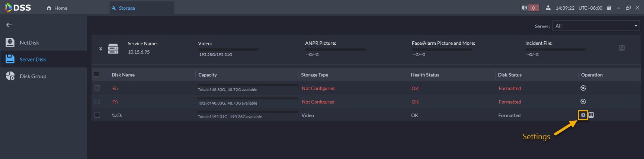
Task: Click the Video usage progress bar
Action: [228, 49]
